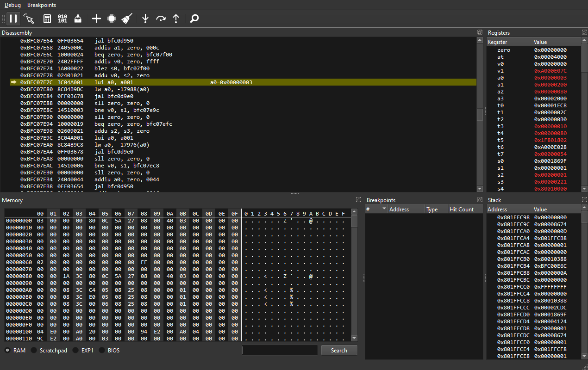Click the Step Over curved-arrow icon
The height and width of the screenshot is (370, 588).
tap(161, 18)
